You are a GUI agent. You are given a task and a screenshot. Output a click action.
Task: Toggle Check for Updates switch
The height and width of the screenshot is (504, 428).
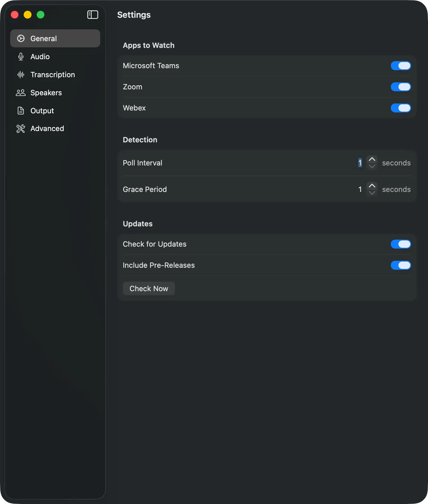(401, 244)
